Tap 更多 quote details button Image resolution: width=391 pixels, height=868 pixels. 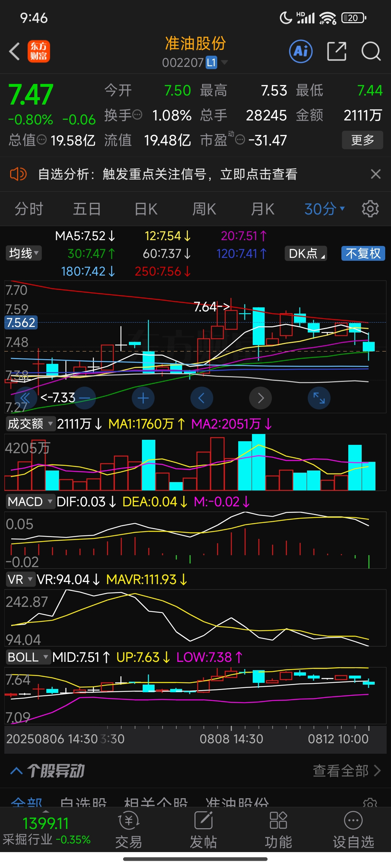point(362,140)
